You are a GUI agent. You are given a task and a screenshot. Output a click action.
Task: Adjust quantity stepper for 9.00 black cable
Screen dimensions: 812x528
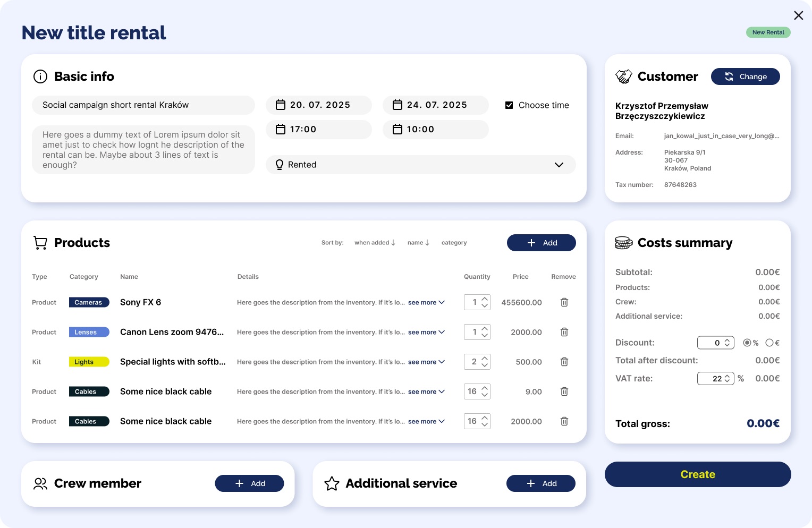[485, 391]
